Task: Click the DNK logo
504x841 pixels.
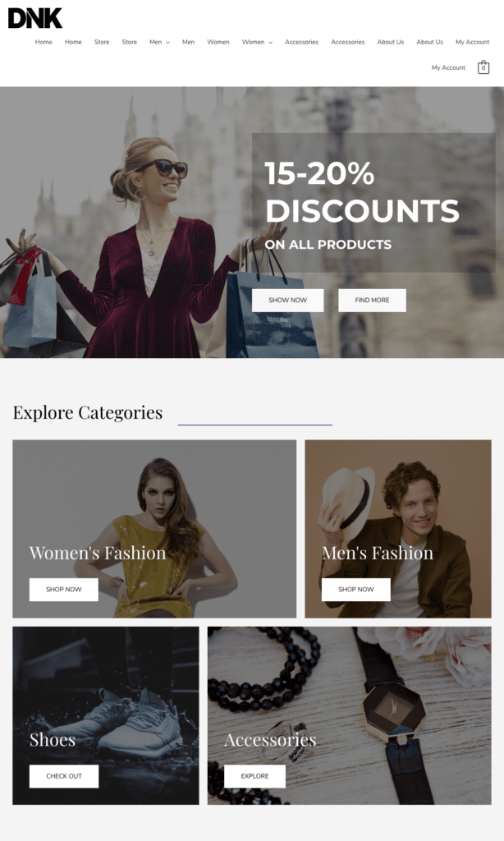Action: [x=35, y=18]
